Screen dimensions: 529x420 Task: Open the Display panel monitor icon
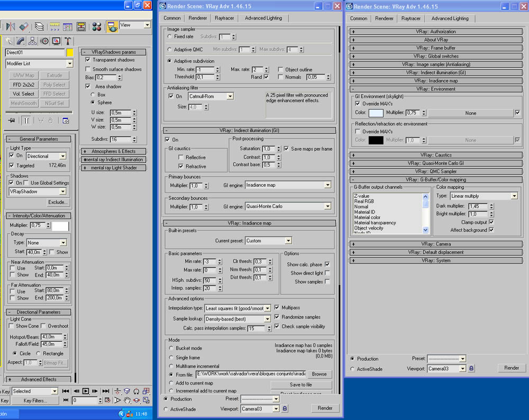tap(56, 41)
